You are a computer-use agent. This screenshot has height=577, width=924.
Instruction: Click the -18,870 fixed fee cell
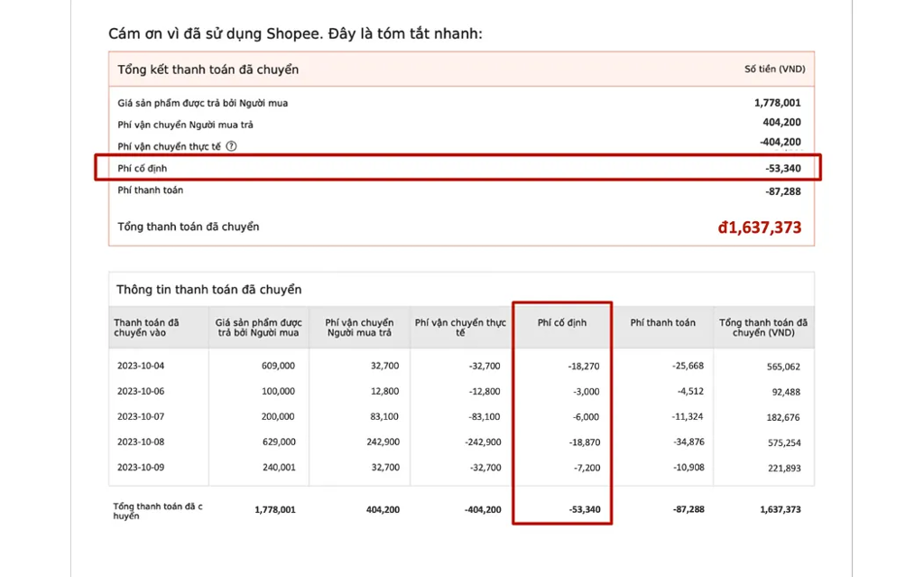point(581,442)
